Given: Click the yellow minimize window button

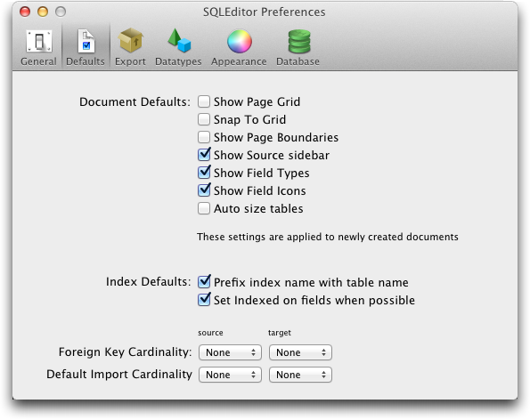Looking at the screenshot, I should pyautogui.click(x=43, y=12).
